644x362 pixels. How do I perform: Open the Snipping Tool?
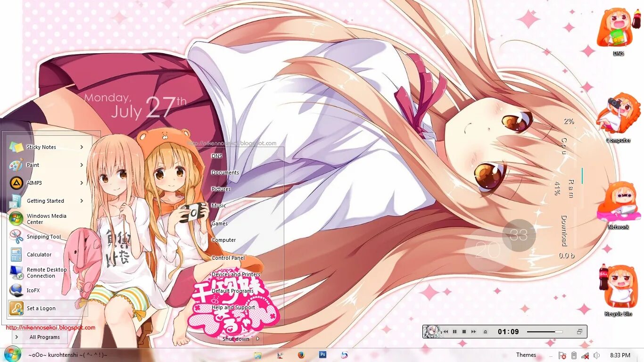[x=47, y=237]
